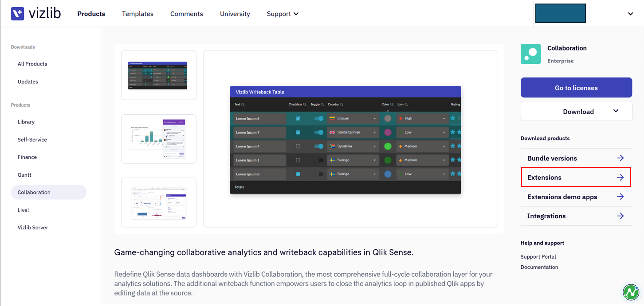Open University in the top navigation

[235, 14]
